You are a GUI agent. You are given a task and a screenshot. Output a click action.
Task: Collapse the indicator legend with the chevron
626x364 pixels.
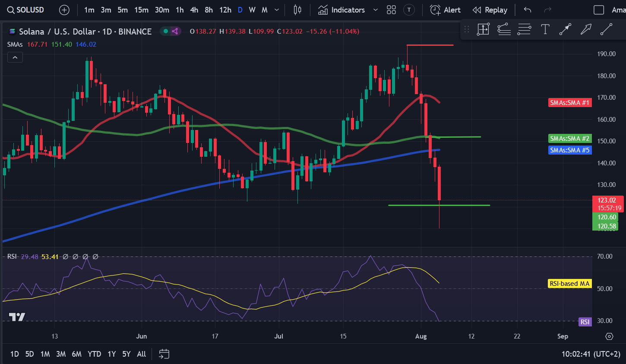[x=15, y=57]
